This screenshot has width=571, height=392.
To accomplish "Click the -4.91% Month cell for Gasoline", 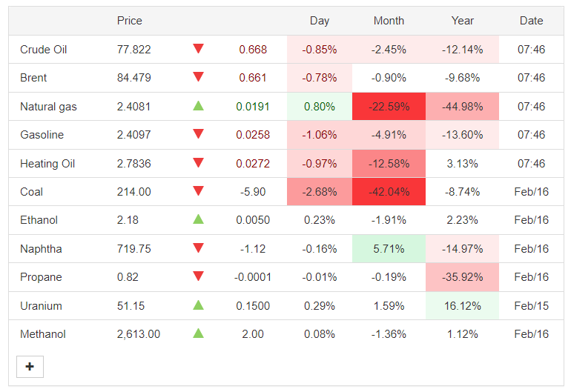I will click(x=389, y=135).
